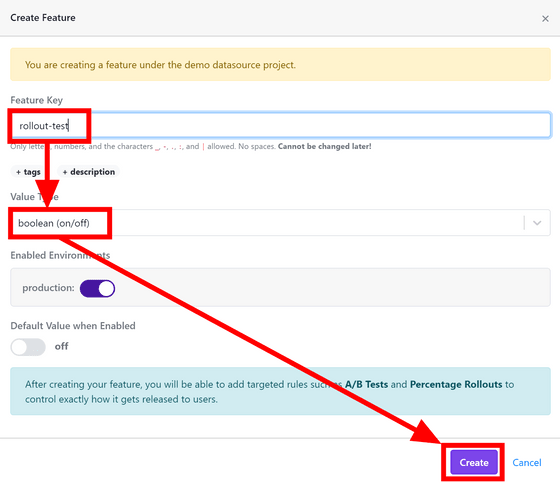This screenshot has width=560, height=483.
Task: Close the Create Feature dialog
Action: pyautogui.click(x=545, y=19)
